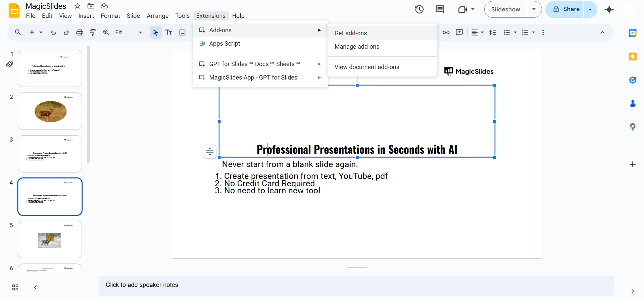
Task: Print the presentation
Action: (x=80, y=32)
